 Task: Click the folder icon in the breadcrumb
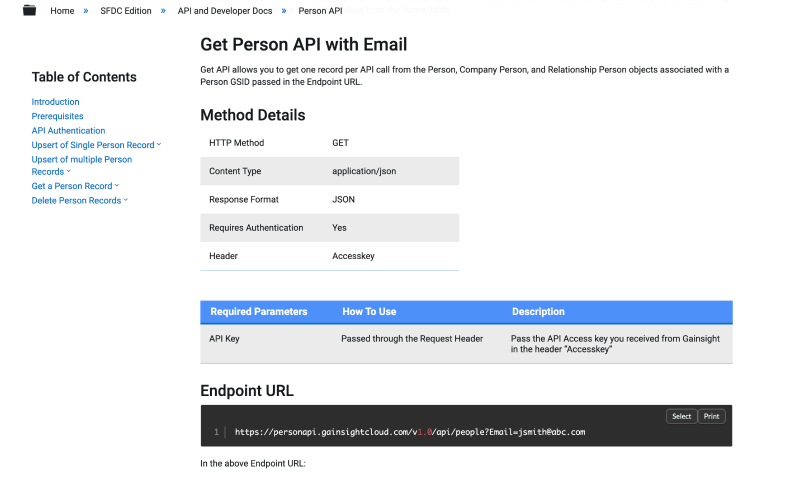(x=29, y=10)
